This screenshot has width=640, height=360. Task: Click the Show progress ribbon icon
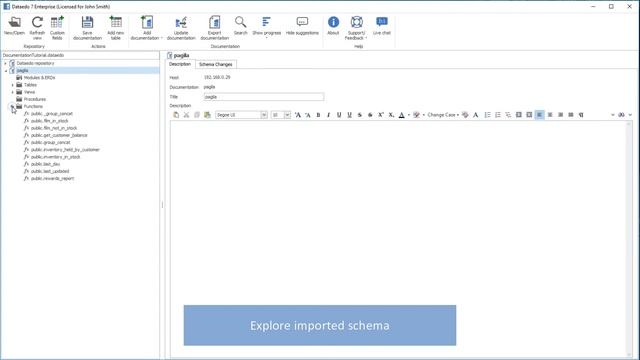coord(267,22)
